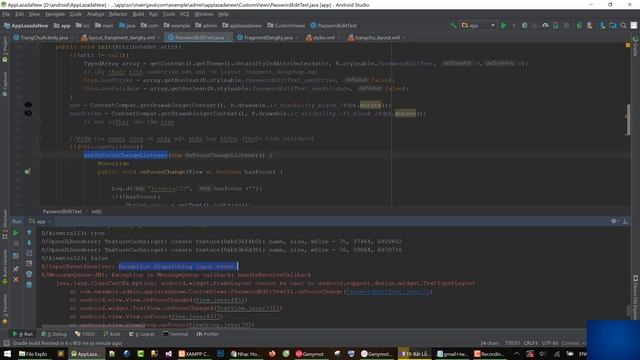Switch to XAMPP Control taskbar item
The image size is (640, 360).
(x=194, y=353)
